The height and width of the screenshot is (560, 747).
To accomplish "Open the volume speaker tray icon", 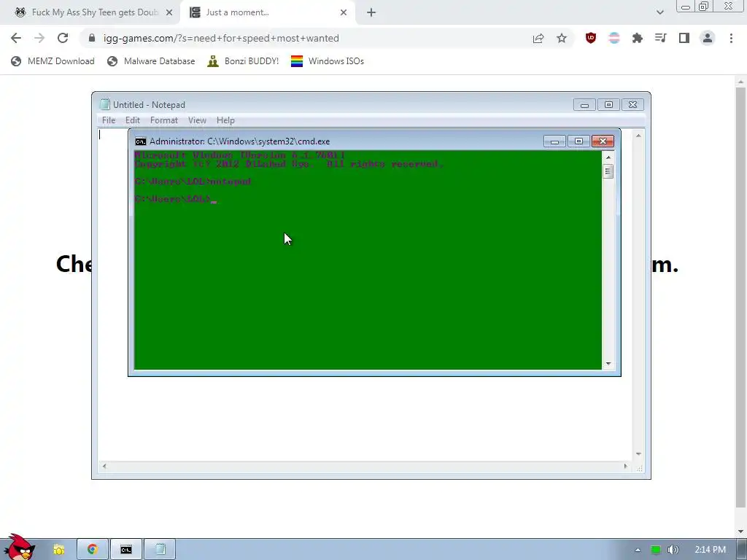I will (673, 550).
